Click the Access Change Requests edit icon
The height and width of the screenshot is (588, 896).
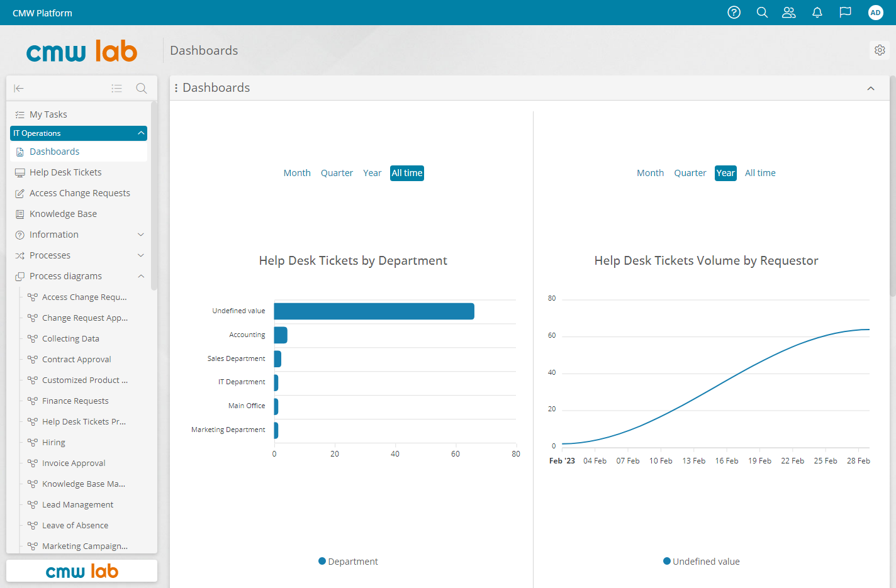click(20, 193)
